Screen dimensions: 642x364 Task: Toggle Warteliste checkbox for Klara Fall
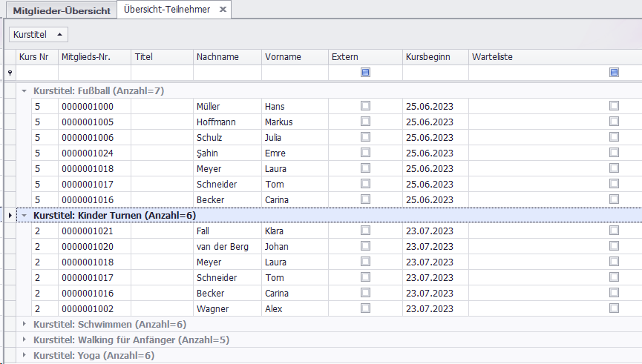(614, 231)
